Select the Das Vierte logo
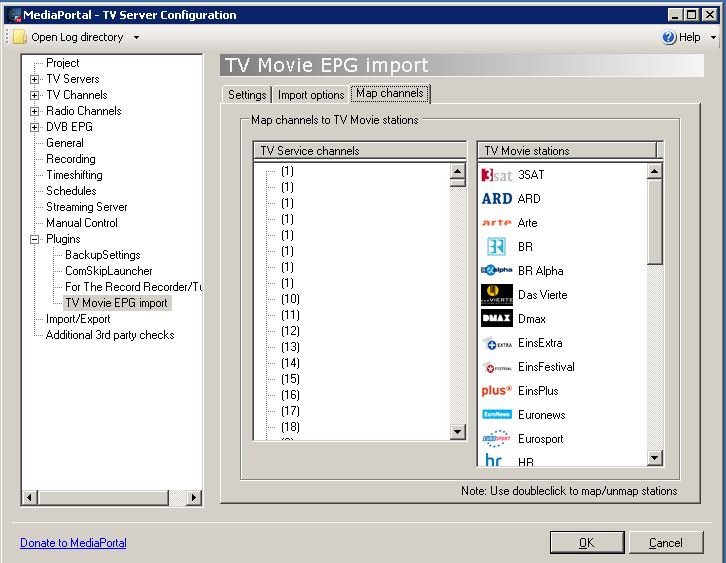Image resolution: width=726 pixels, height=563 pixels. pos(497,295)
